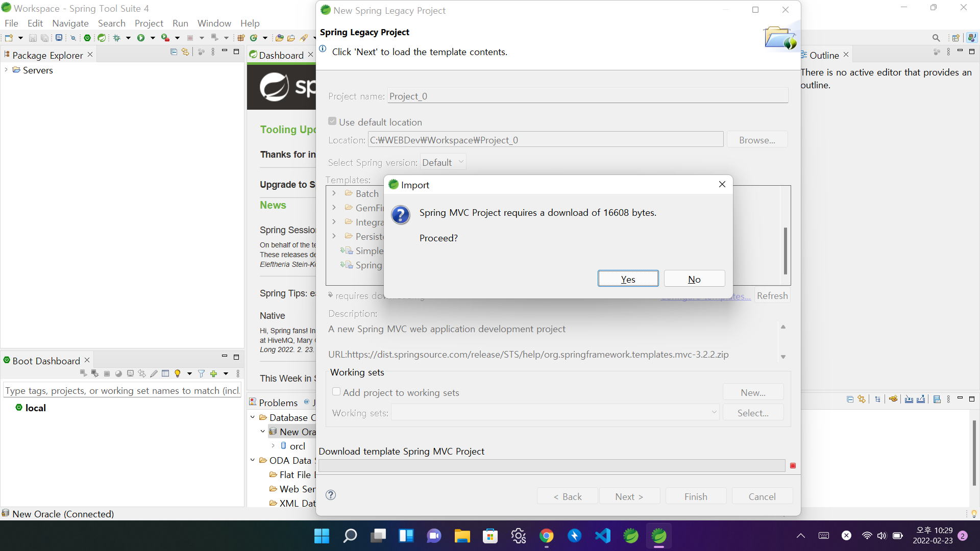
Task: Open the Navigate menu
Action: pyautogui.click(x=70, y=23)
